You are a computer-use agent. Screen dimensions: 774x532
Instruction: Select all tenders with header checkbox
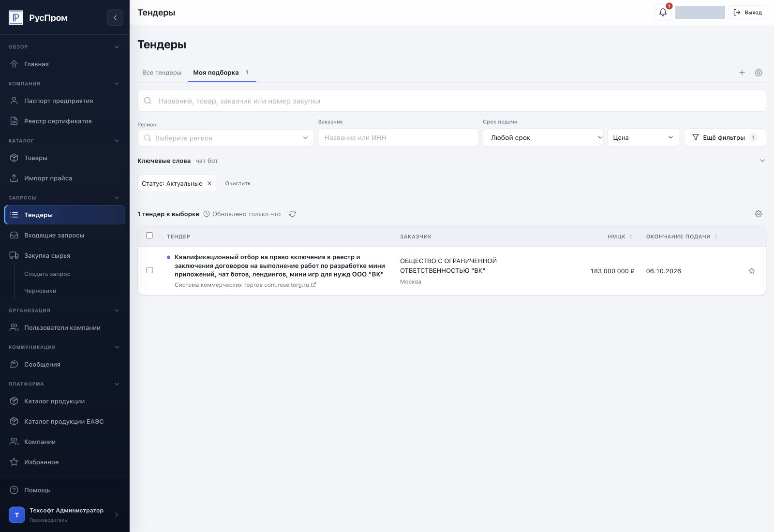(x=149, y=236)
